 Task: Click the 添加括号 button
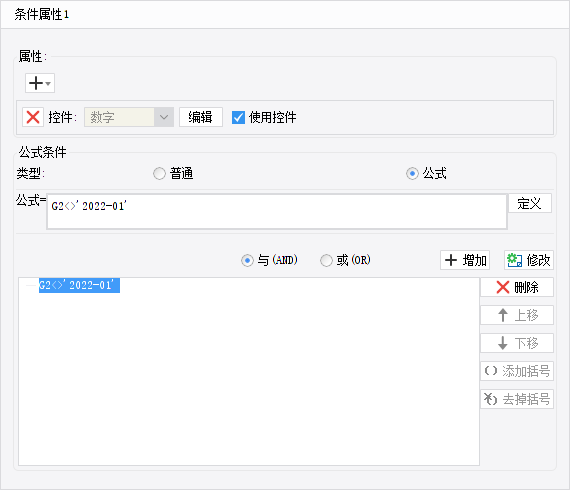coord(517,371)
